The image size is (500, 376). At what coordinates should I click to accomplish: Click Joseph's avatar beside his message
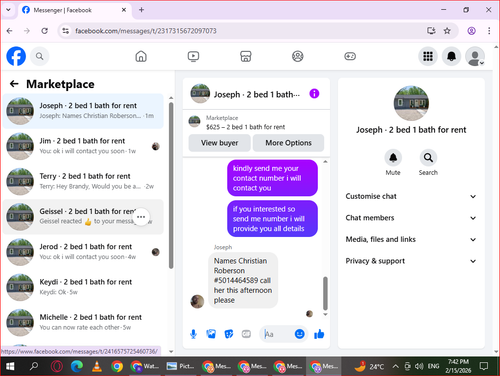197,301
